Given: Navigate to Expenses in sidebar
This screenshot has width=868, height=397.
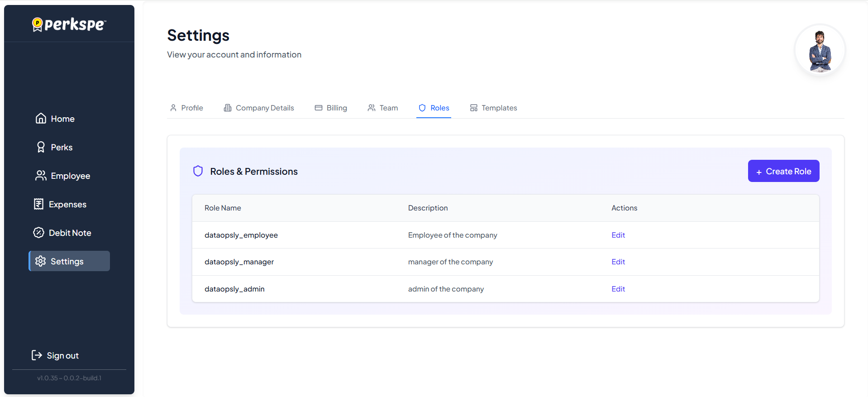Looking at the screenshot, I should point(60,204).
